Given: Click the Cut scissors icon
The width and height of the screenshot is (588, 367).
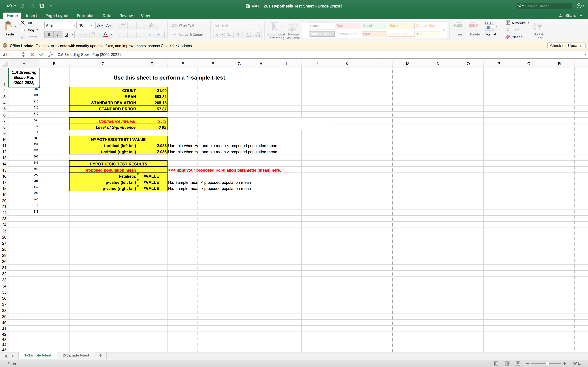Looking at the screenshot, I should [23, 23].
